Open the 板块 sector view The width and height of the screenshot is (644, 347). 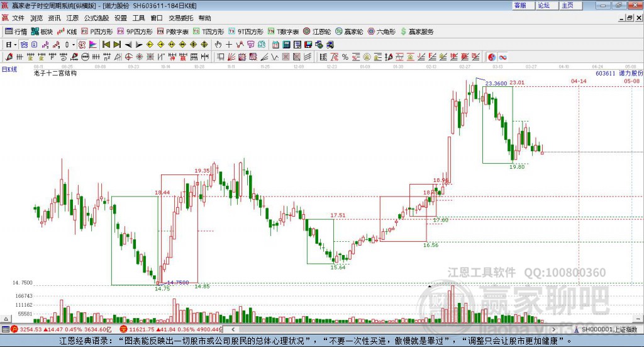[42, 31]
